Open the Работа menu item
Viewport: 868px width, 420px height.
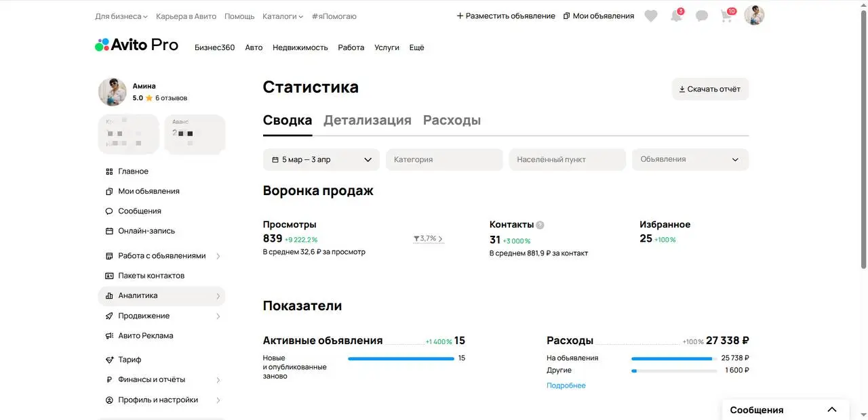(351, 47)
